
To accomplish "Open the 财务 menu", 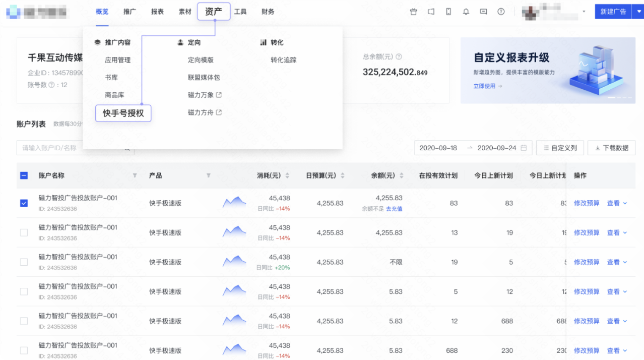I will 268,12.
